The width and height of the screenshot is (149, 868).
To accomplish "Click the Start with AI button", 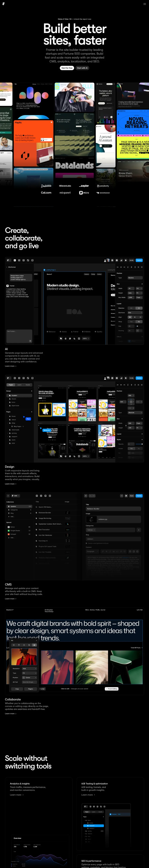I will coord(82,68).
